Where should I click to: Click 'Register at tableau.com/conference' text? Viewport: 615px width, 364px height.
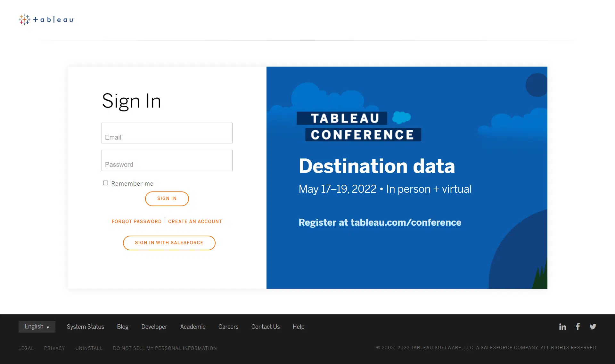[x=380, y=222]
